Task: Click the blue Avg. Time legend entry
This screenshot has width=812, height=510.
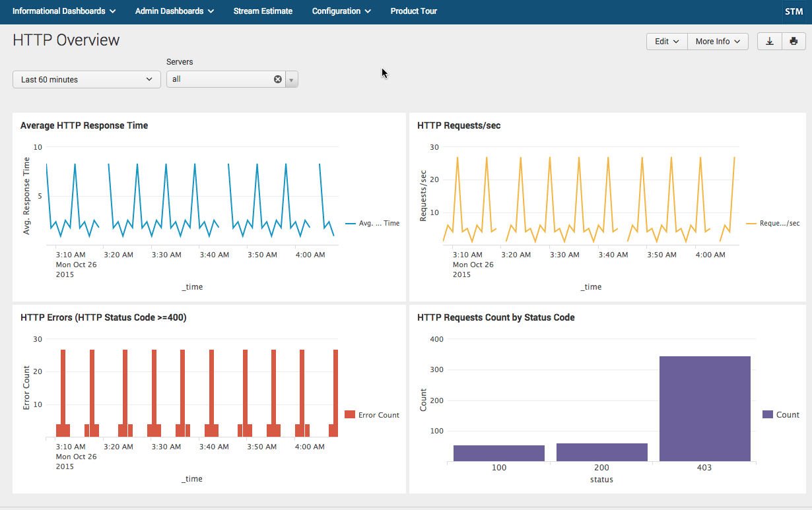Action: (x=372, y=224)
